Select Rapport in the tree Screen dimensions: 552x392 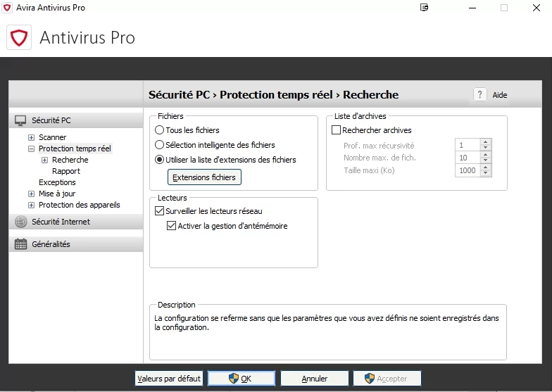[66, 171]
